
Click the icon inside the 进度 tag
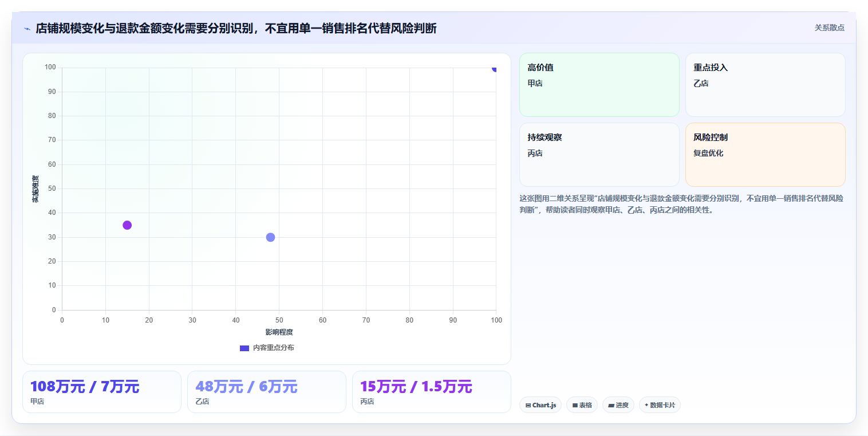tap(611, 405)
